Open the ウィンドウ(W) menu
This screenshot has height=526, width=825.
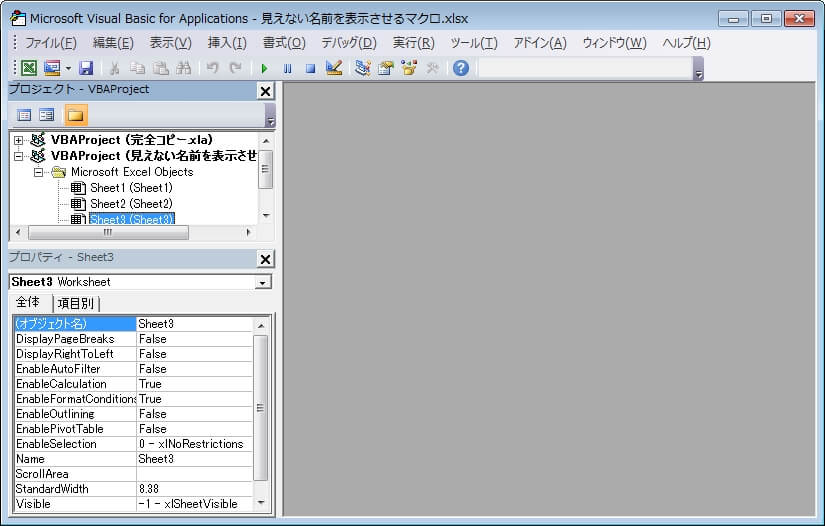[x=614, y=43]
